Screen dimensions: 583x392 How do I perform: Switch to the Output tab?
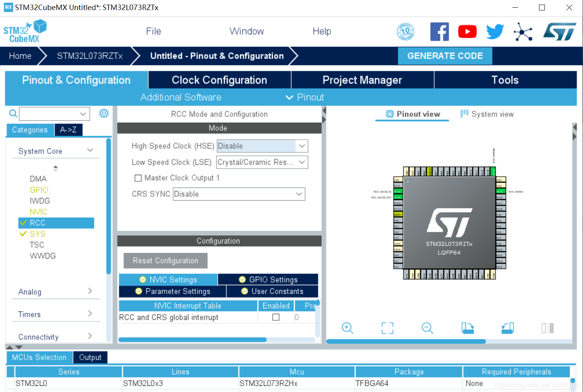tap(90, 357)
